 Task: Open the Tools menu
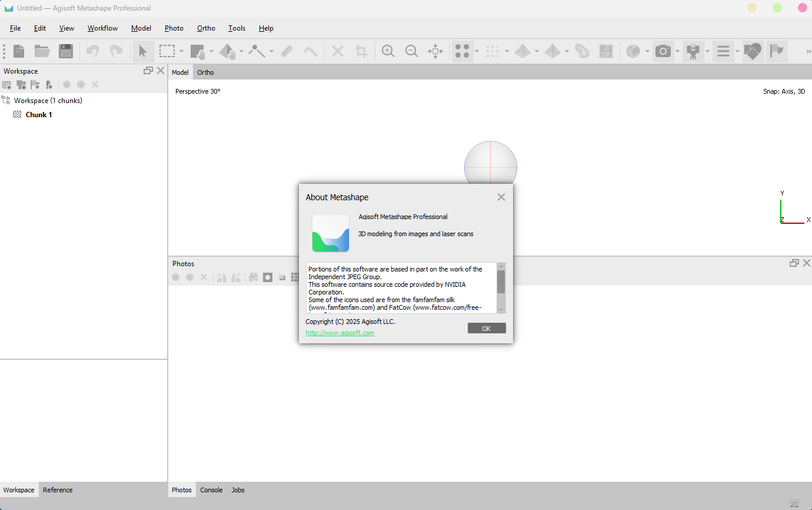coord(237,28)
